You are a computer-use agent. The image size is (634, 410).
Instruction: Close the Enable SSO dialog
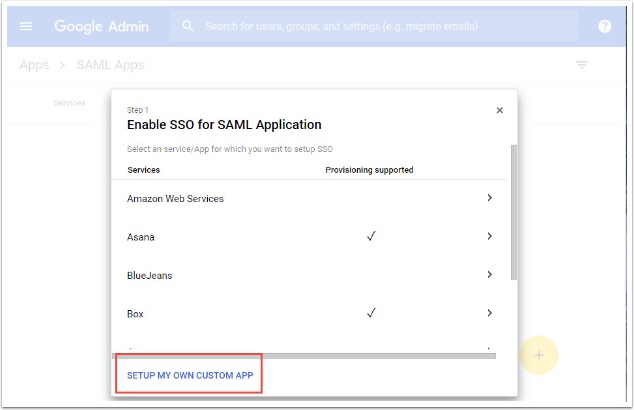click(x=499, y=110)
